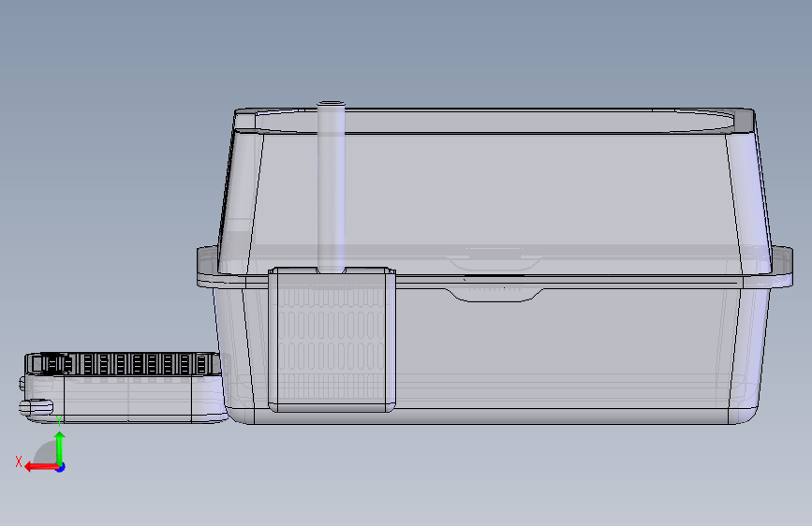The height and width of the screenshot is (526, 812).
Task: Click the blue Z axis dot of the triad
Action: point(61,467)
